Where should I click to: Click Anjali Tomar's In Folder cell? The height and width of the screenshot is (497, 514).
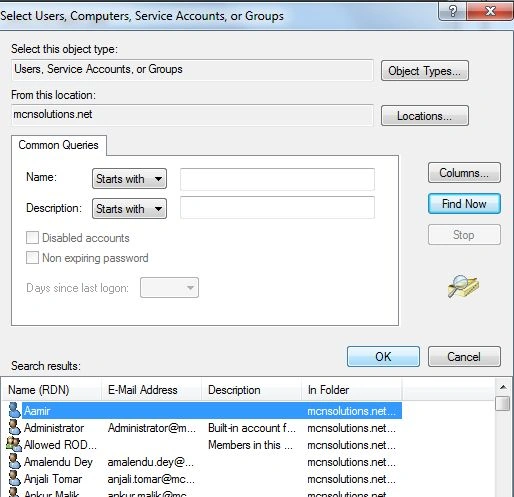tap(351, 479)
